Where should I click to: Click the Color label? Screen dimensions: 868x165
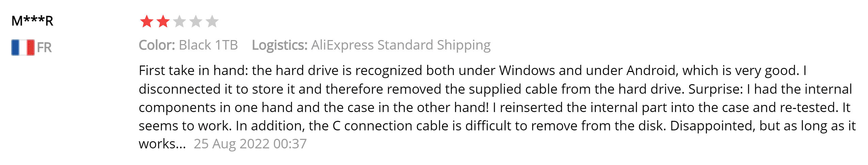point(157,45)
